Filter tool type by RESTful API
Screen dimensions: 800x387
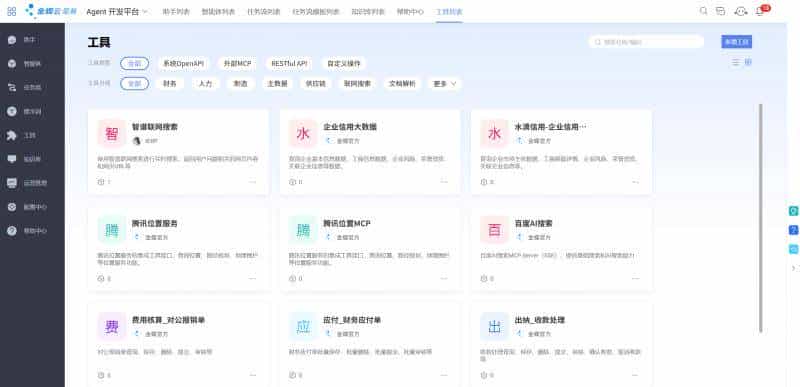(289, 64)
